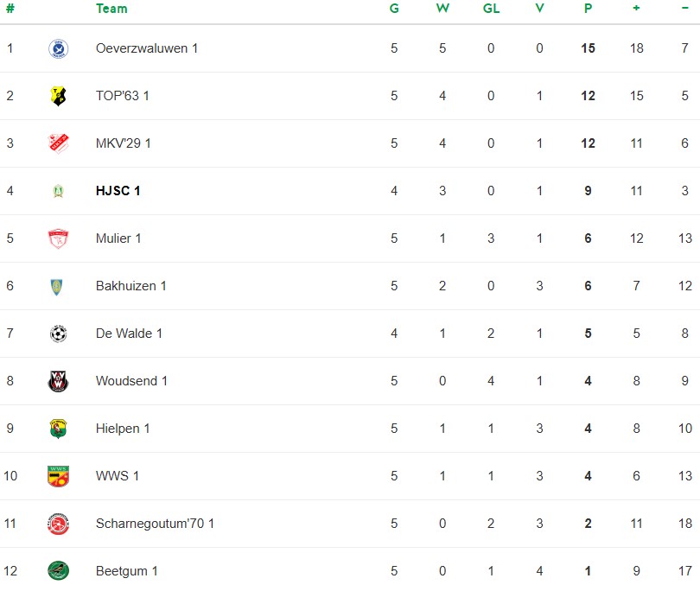700x591 pixels.
Task: Click the # rank column header
Action: point(10,9)
